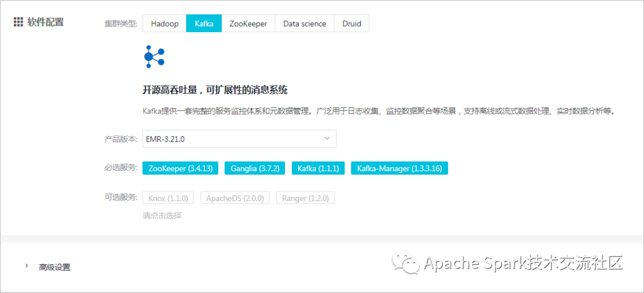
Task: Select the Hadoop cluster type tab
Action: pos(165,23)
